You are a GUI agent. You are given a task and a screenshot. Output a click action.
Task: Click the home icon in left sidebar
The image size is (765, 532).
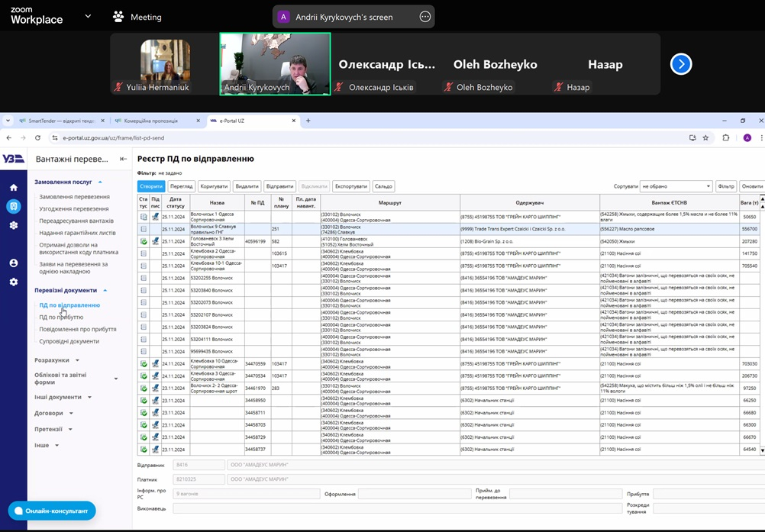click(x=13, y=188)
